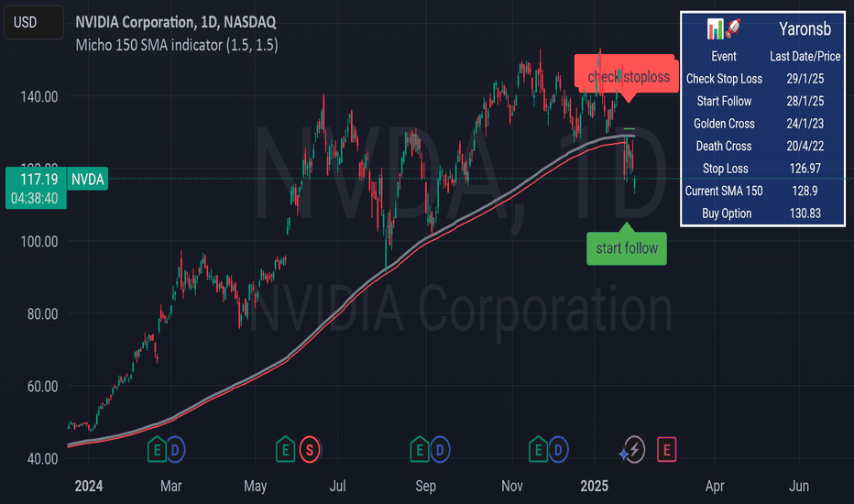Click the NVDA price tag label
The image size is (854, 504).
coord(88,180)
